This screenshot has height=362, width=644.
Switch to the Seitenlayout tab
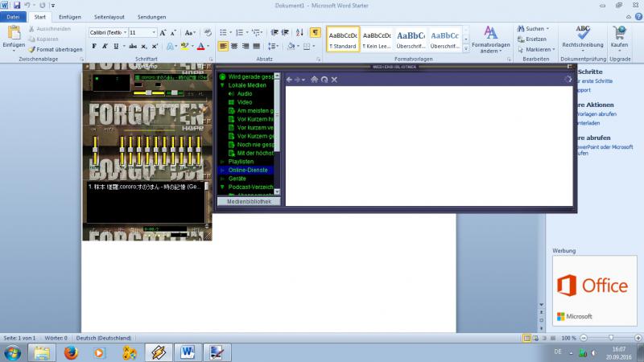[x=109, y=17]
